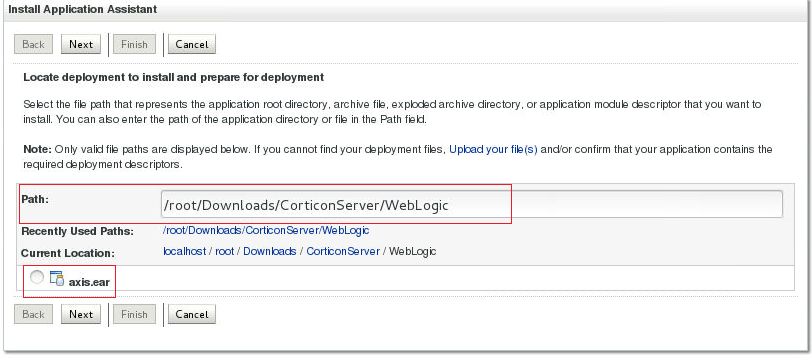Screen dimensions: 812x362
Task: Click the bottom Finish button
Action: click(134, 314)
